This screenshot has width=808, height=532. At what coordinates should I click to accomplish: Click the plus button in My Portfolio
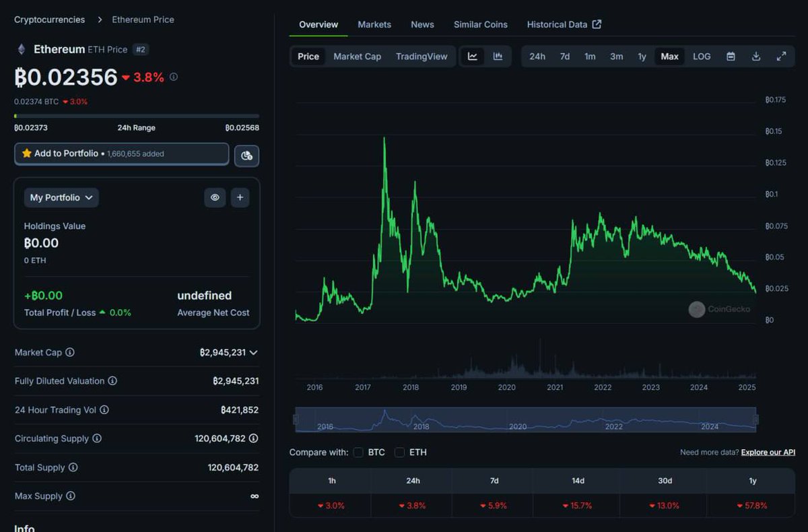[240, 197]
